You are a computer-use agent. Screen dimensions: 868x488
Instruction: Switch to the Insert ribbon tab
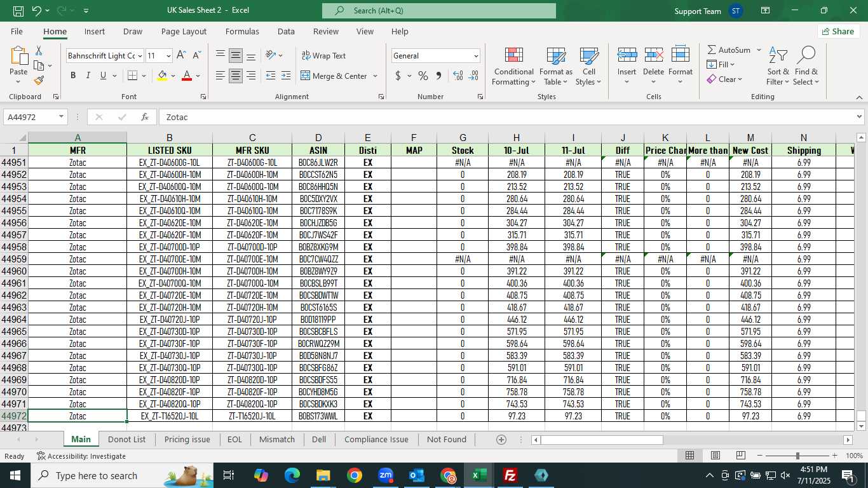tap(95, 31)
